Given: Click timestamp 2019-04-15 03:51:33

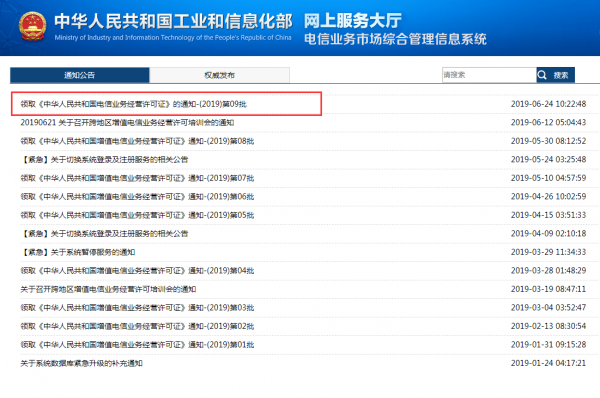Looking at the screenshot, I should pyautogui.click(x=548, y=215).
